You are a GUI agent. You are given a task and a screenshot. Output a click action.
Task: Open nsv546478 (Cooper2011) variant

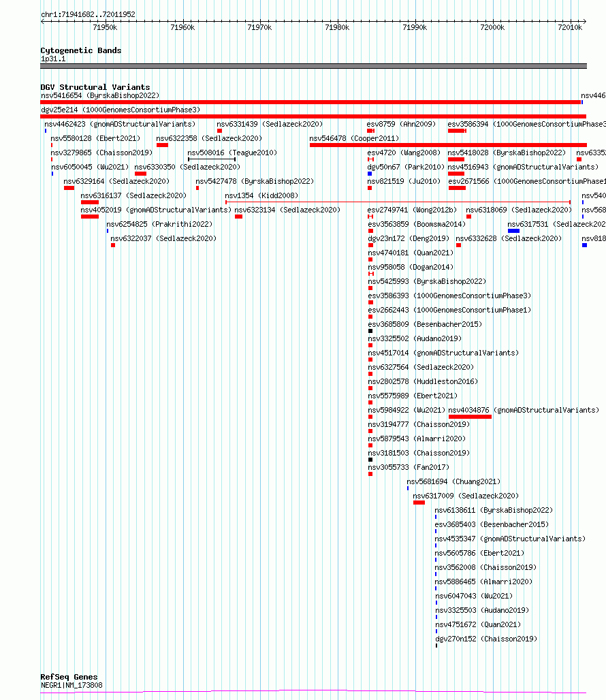pos(354,138)
